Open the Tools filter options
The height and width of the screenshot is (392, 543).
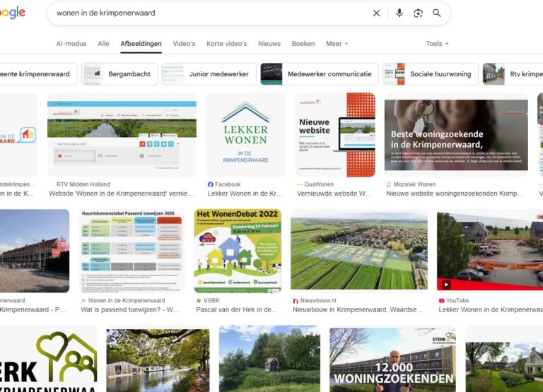point(437,44)
